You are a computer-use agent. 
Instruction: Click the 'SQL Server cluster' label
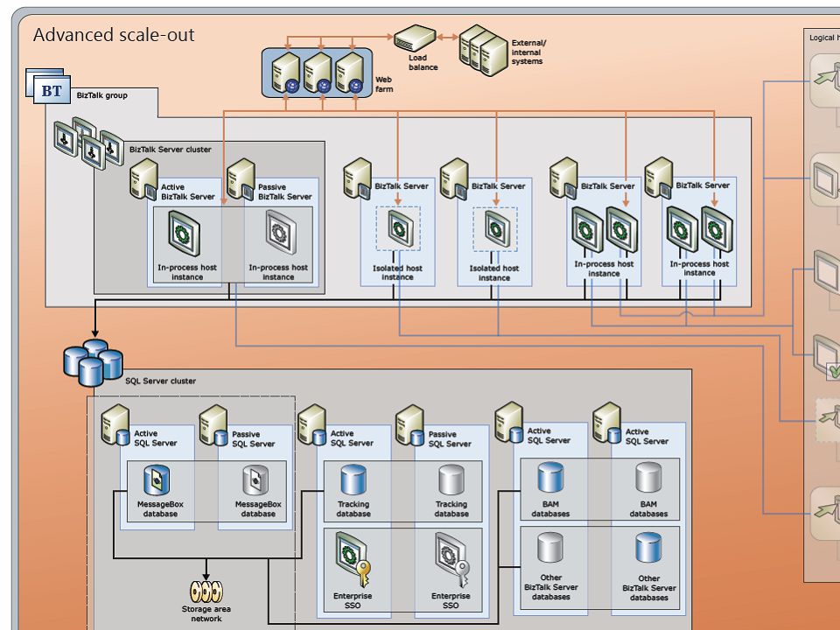[x=161, y=381]
